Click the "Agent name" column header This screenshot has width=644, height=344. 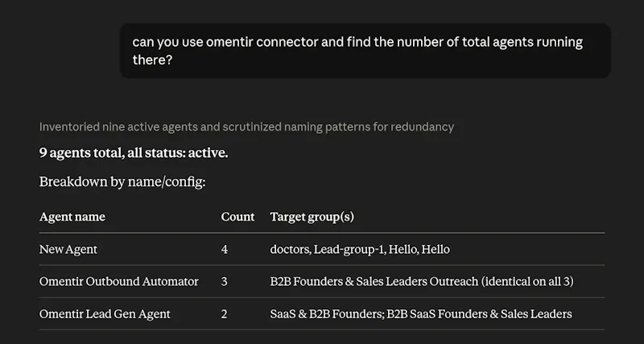pos(72,217)
